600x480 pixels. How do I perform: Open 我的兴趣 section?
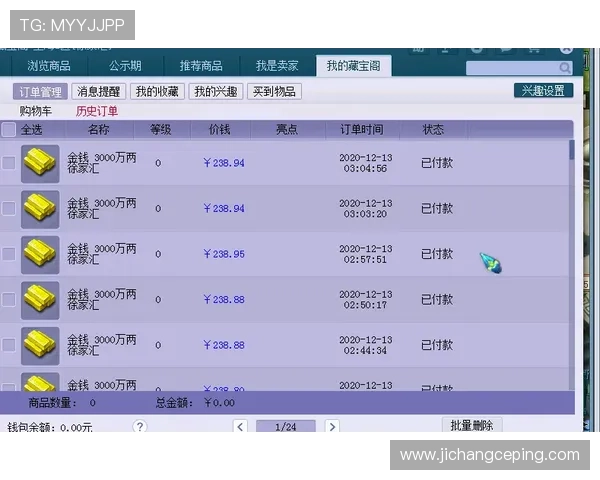click(x=216, y=91)
